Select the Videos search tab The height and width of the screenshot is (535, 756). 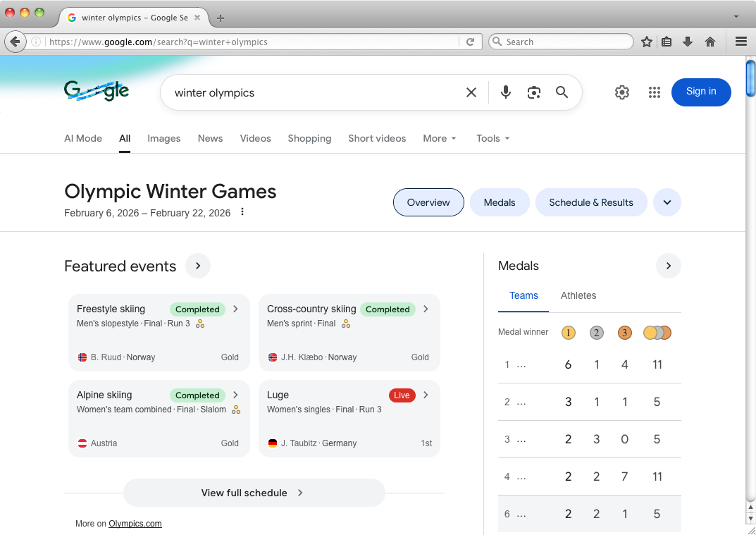256,138
